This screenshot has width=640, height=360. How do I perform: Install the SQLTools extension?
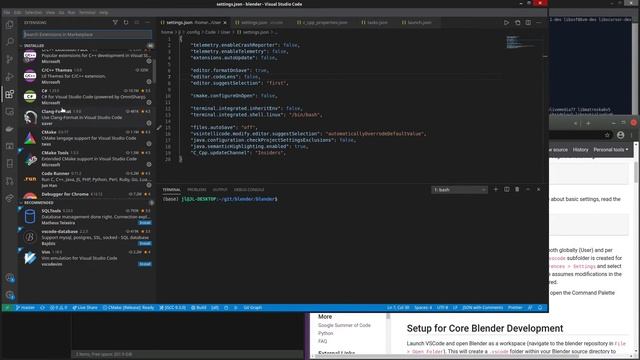click(145, 223)
